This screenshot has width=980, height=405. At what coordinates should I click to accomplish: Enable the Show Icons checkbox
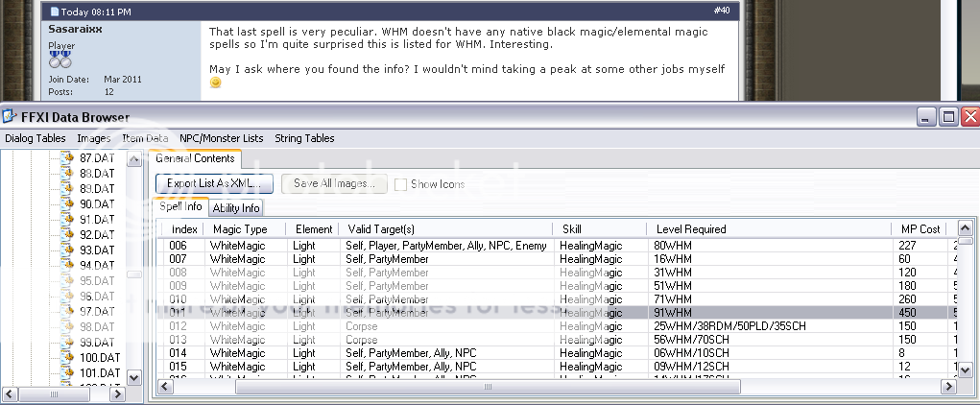pos(400,184)
